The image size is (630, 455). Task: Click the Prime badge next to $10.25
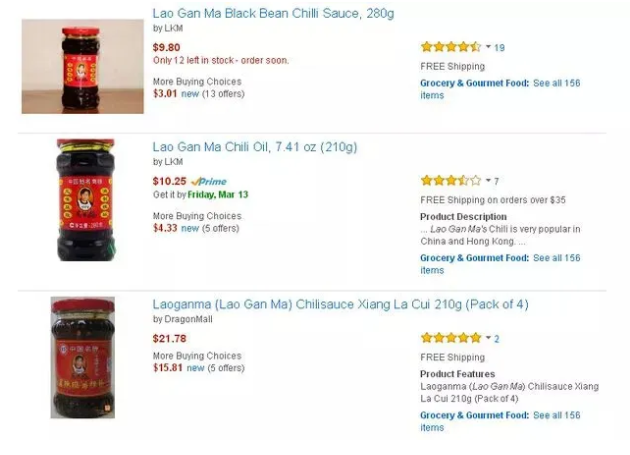[209, 181]
